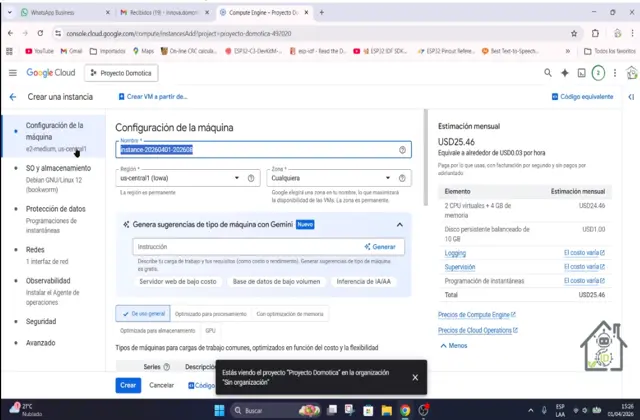Go to Redes section in sidebar
The width and height of the screenshot is (640, 420).
(x=35, y=250)
